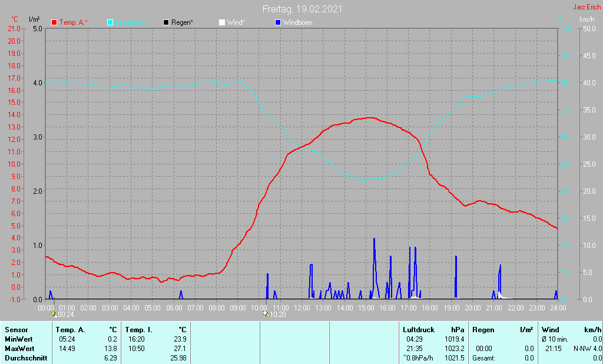Image resolution: width=603 pixels, height=364 pixels.
Task: Select the 'Regen*' legend label
Action: 183,22
